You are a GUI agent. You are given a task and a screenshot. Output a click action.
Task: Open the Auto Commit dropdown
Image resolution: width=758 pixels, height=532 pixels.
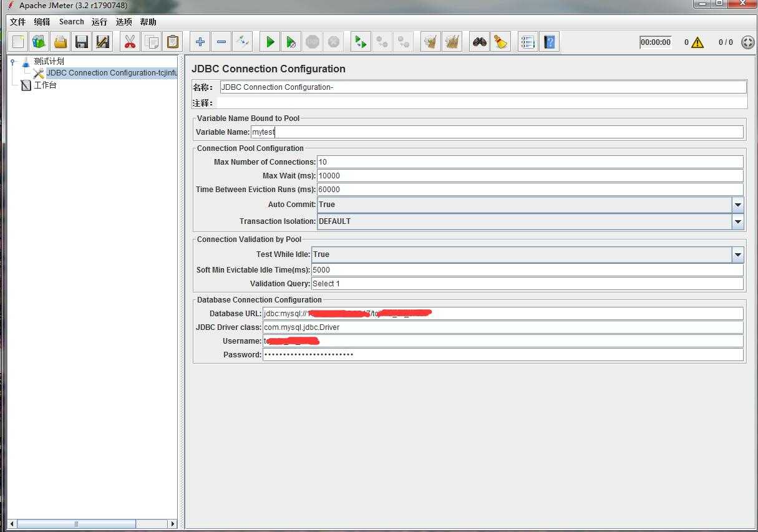[738, 205]
